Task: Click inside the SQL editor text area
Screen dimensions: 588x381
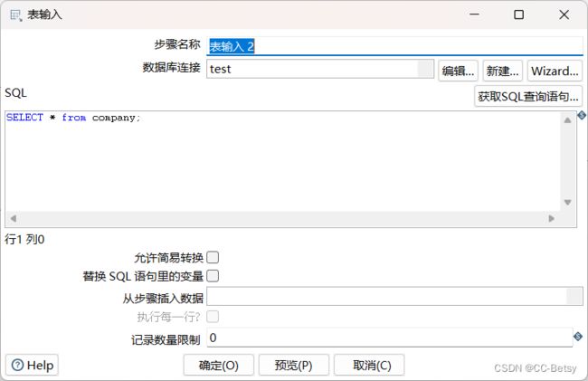Action: click(x=283, y=161)
